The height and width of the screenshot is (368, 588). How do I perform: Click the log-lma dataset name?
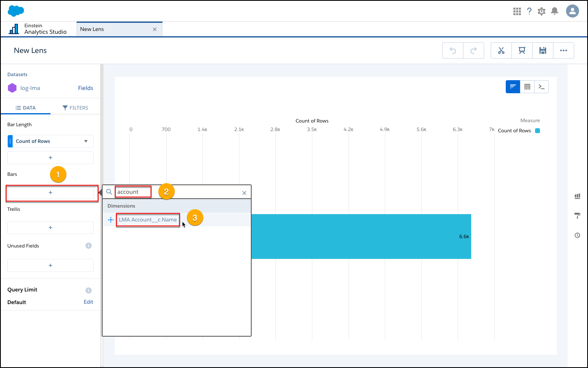click(30, 88)
